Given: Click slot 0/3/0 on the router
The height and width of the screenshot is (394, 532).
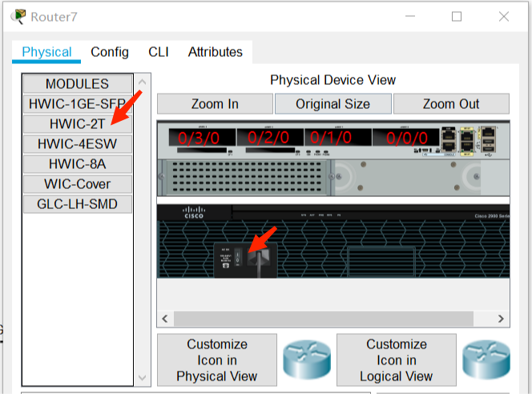Looking at the screenshot, I should [202, 137].
